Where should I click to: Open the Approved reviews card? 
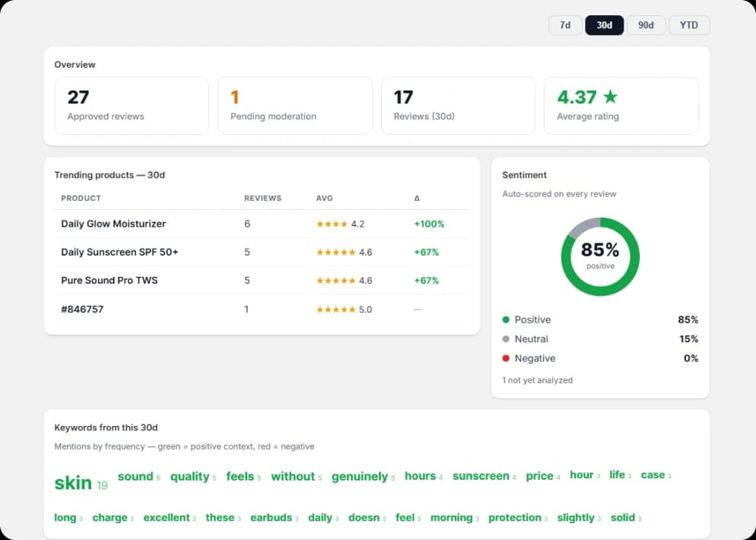tap(132, 106)
